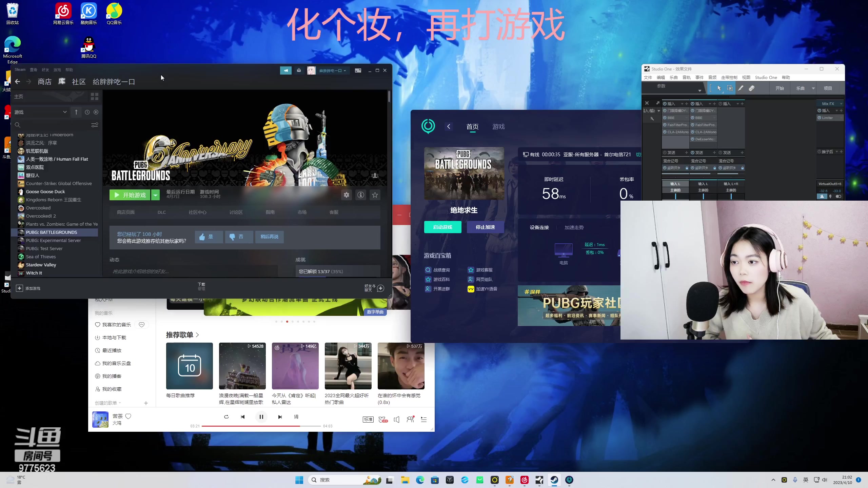The width and height of the screenshot is (868, 488).
Task: Bypass first channel CLA-2AMono plugin
Action: pos(665,132)
